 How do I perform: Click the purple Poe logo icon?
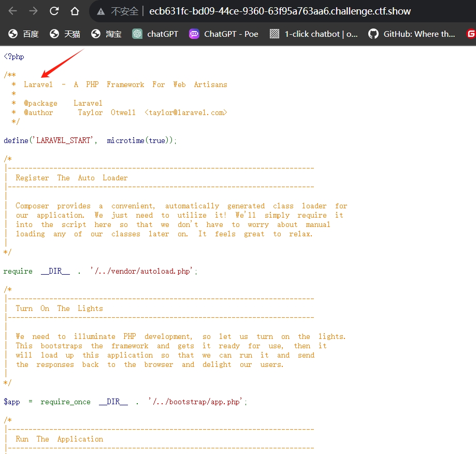point(194,34)
